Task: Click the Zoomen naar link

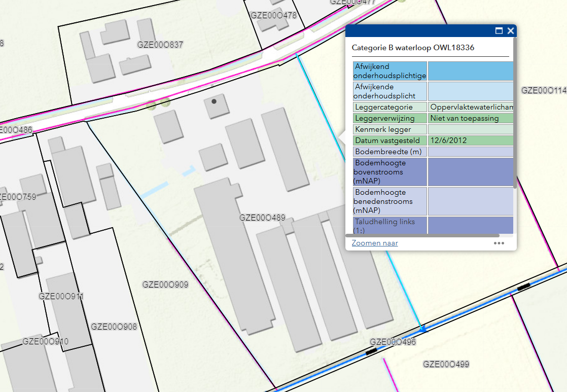Action: pyautogui.click(x=375, y=243)
